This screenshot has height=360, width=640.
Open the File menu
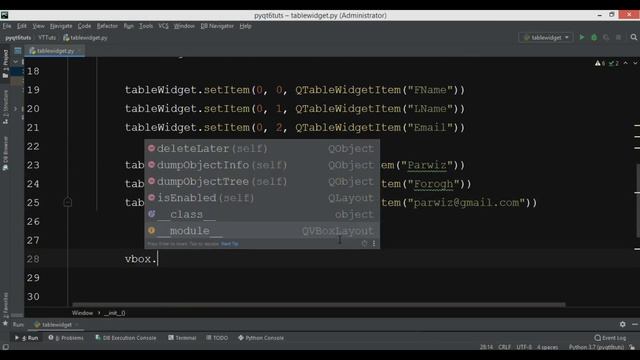pyautogui.click(x=7, y=26)
